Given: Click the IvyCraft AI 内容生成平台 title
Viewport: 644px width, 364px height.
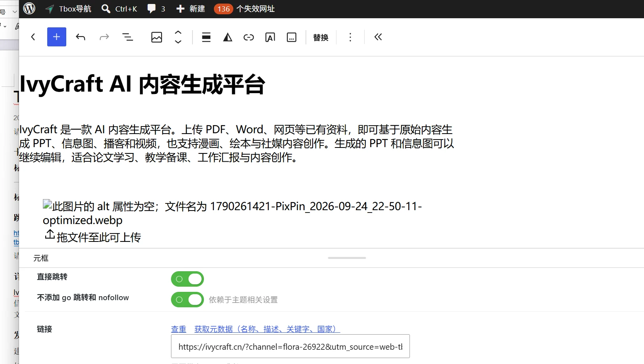Looking at the screenshot, I should 142,84.
